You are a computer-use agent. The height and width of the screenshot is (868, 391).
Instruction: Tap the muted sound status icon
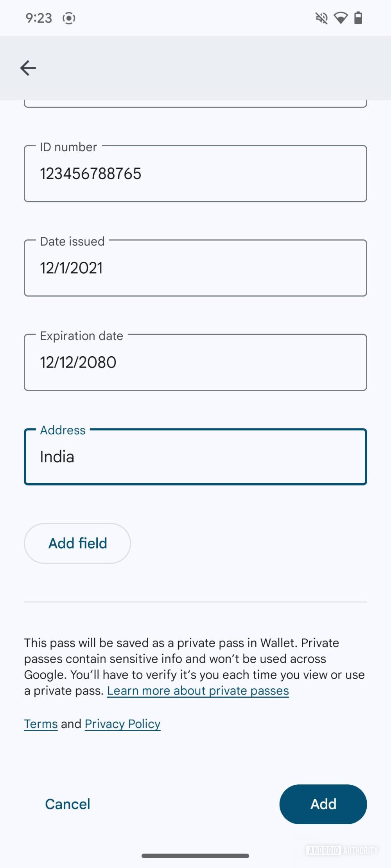click(x=321, y=18)
